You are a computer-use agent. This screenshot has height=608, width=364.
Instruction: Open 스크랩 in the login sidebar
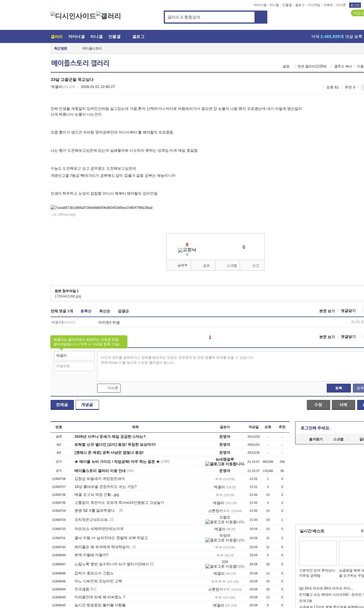[338, 439]
